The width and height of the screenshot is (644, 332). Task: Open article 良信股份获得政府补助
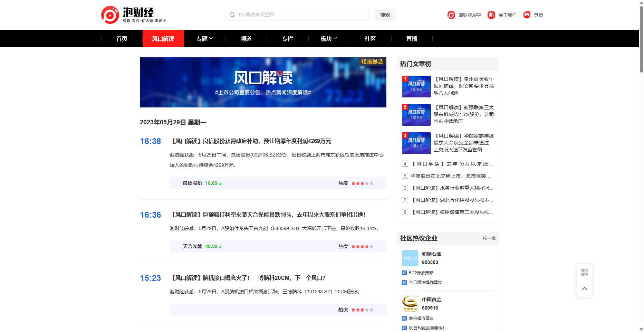[251, 141]
